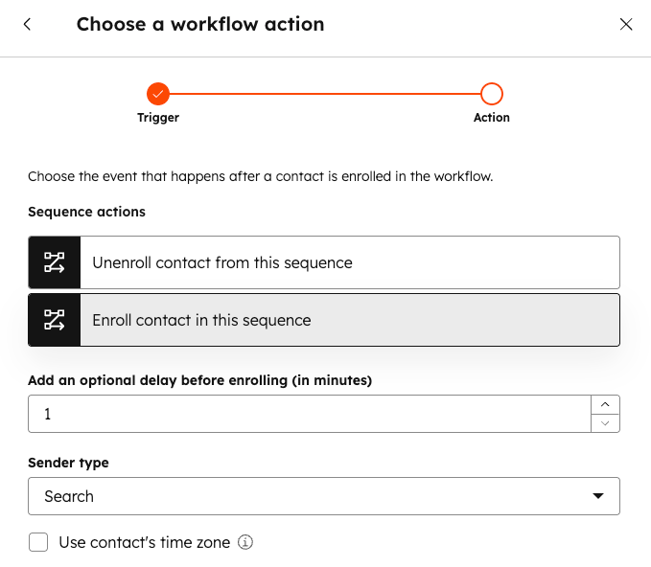This screenshot has width=651, height=567.
Task: Close the workflow action panel
Action: coord(626,24)
